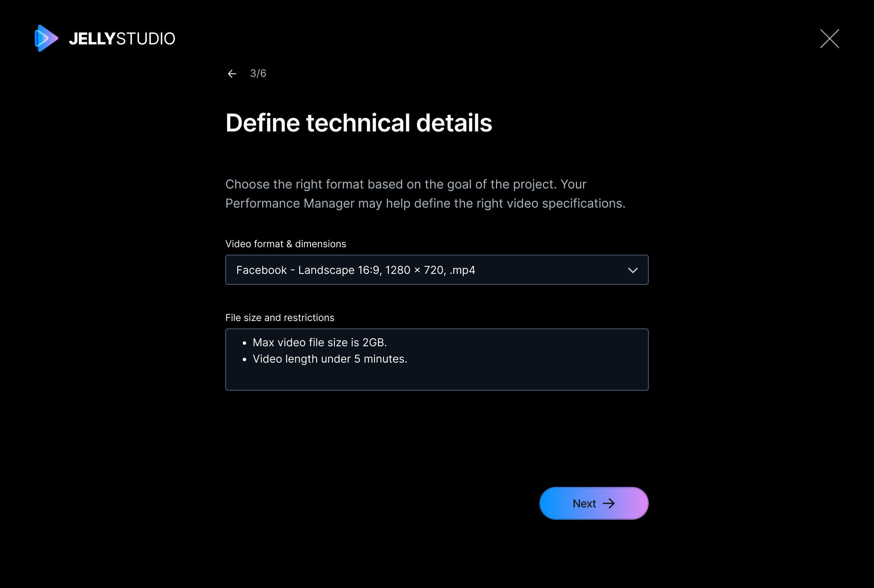Click the 'File size and restrictions' label

(x=280, y=318)
